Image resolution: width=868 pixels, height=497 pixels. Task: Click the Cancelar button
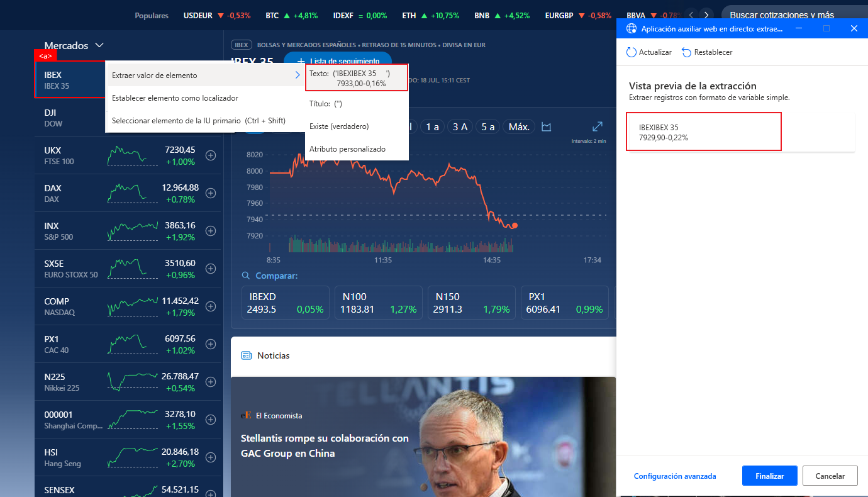click(x=830, y=476)
